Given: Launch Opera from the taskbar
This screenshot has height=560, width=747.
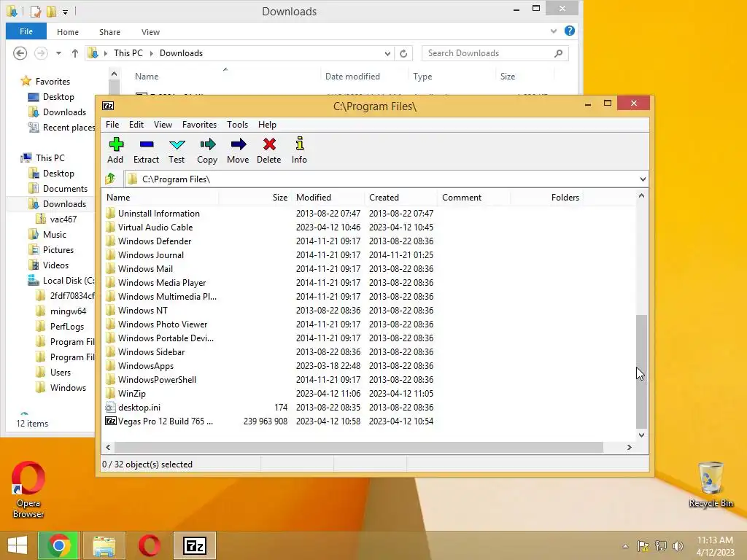Looking at the screenshot, I should coord(149,545).
